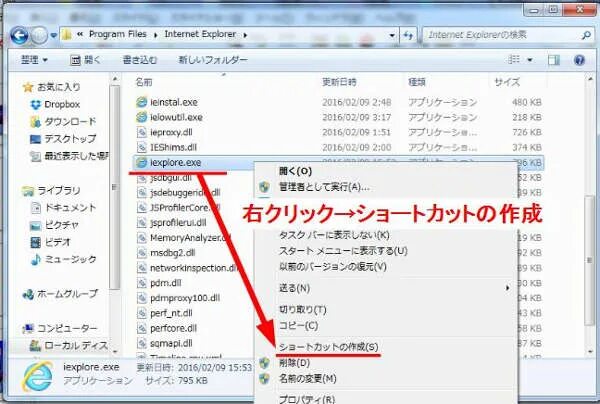Sort by the 名前 column header
The width and height of the screenshot is (600, 404).
[x=144, y=82]
